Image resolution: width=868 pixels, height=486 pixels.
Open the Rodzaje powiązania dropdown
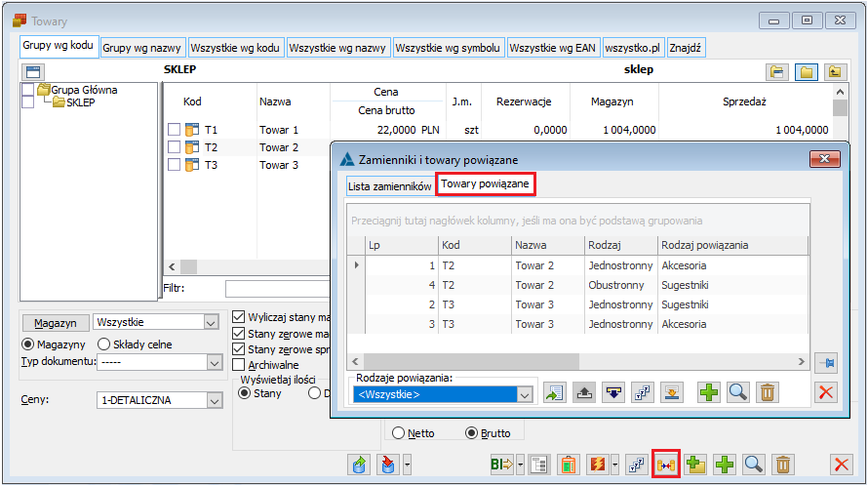pyautogui.click(x=526, y=394)
